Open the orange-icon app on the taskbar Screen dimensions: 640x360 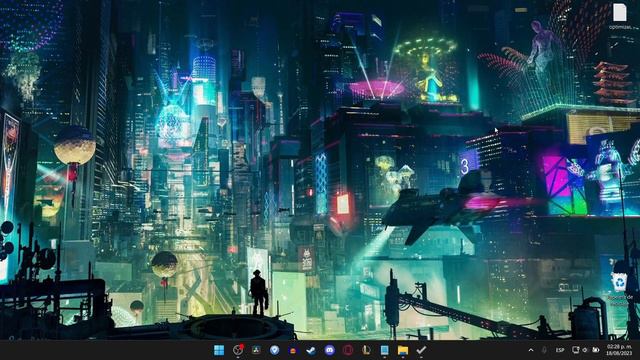click(293, 350)
